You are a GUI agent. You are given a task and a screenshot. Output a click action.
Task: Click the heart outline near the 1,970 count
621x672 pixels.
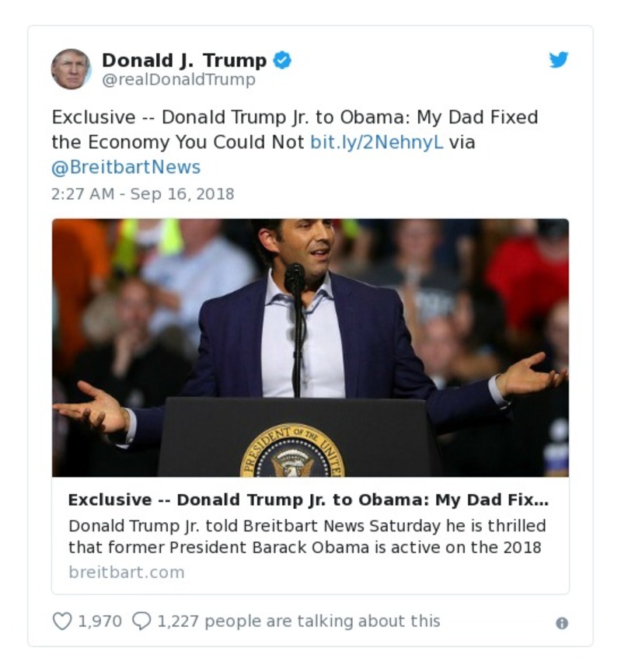tap(62, 619)
